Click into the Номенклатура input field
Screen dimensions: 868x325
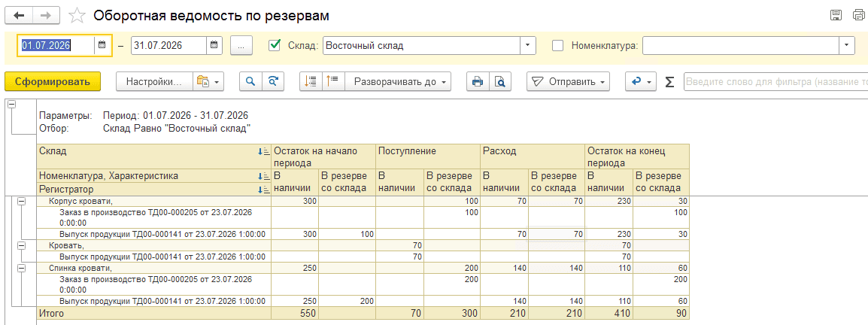pyautogui.click(x=741, y=45)
